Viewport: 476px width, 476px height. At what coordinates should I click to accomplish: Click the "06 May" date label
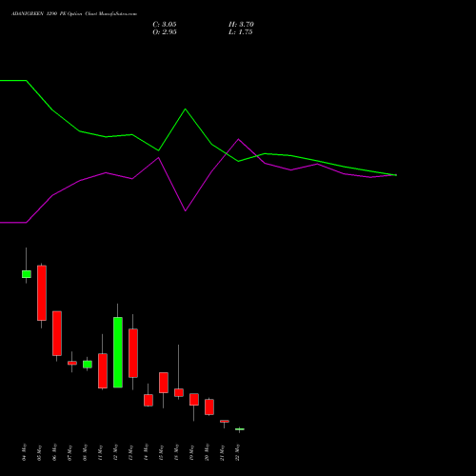(x=55, y=452)
